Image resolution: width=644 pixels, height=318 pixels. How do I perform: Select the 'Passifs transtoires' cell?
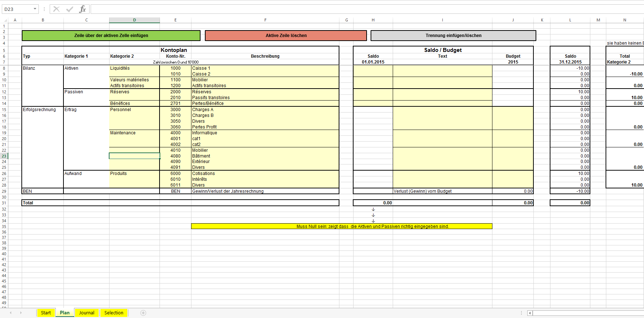click(265, 98)
